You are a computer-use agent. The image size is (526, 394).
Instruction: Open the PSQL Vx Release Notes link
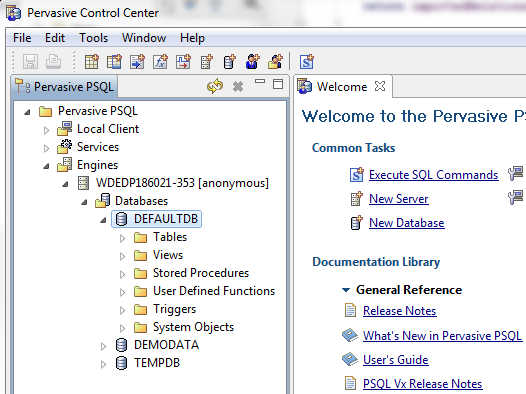pyautogui.click(x=422, y=384)
